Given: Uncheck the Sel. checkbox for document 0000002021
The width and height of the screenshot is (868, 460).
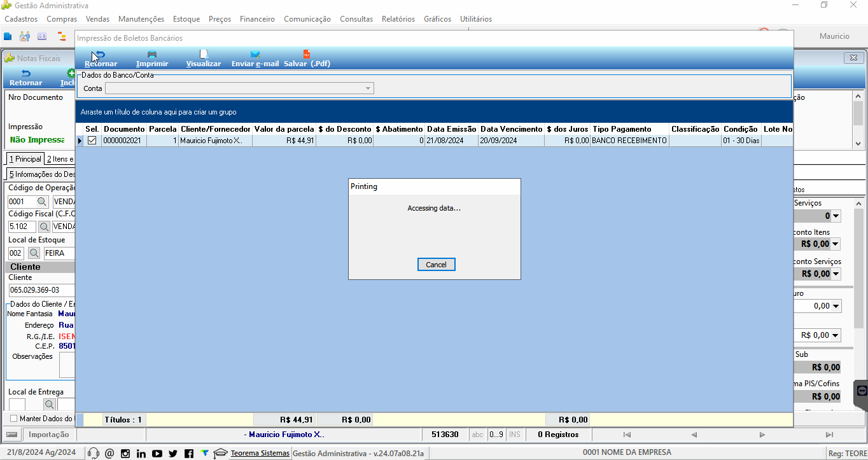Looking at the screenshot, I should pyautogui.click(x=92, y=141).
